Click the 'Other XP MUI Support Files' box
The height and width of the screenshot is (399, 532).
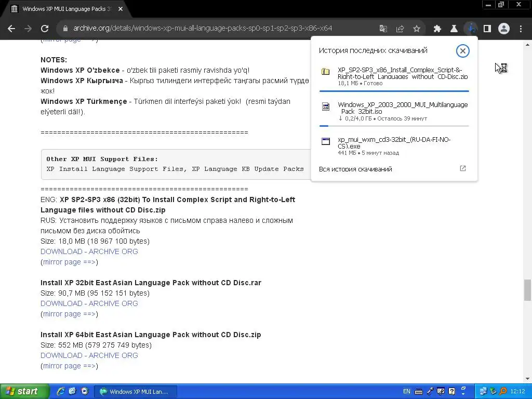coord(176,164)
